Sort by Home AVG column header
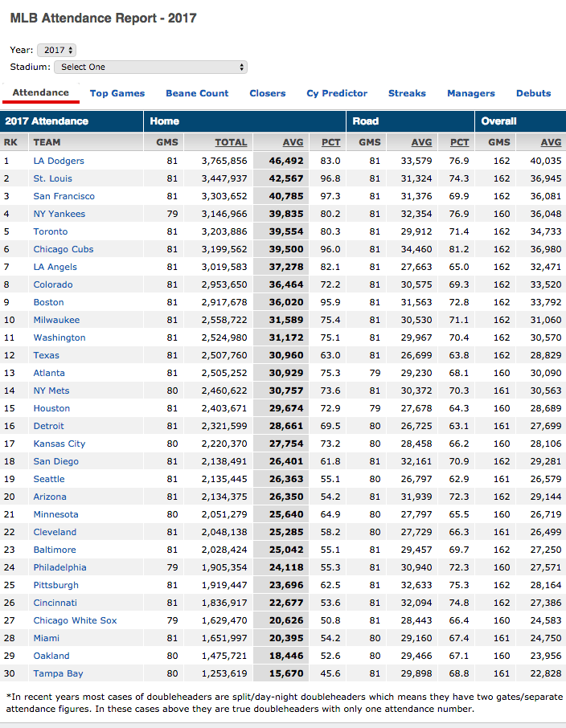Screen dimensions: 566x728 pyautogui.click(x=293, y=142)
